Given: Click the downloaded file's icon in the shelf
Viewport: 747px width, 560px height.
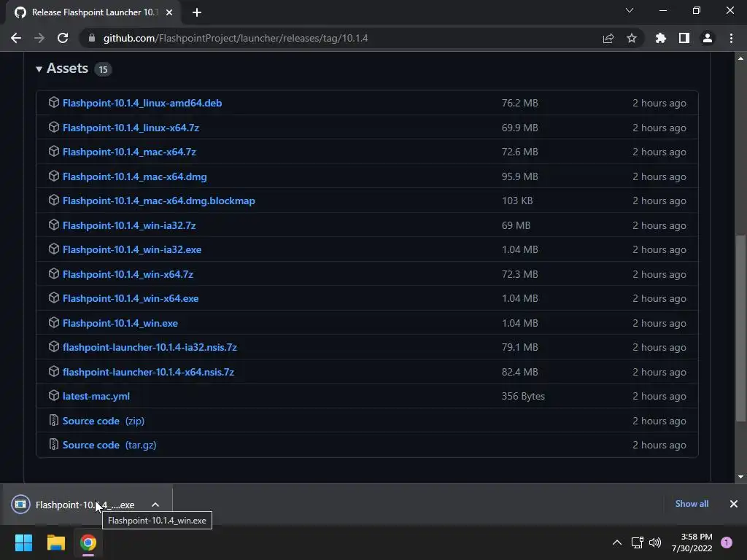Looking at the screenshot, I should 20,505.
